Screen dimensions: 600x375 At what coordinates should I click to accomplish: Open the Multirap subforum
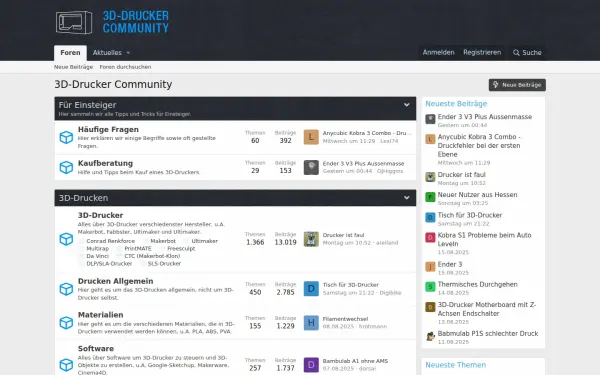(x=98, y=248)
